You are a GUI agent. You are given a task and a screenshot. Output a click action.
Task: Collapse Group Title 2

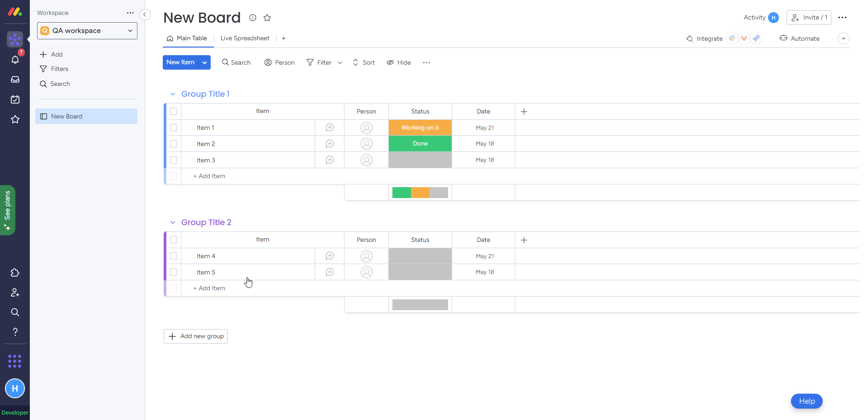(172, 222)
